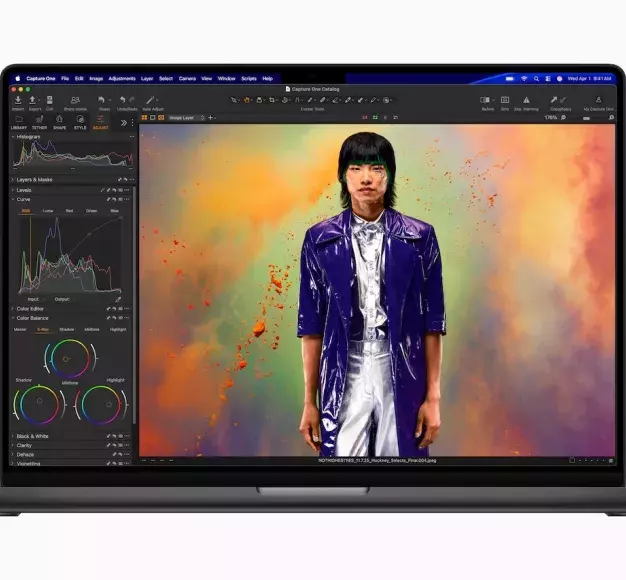Toggle the Before comparison view

[487, 100]
